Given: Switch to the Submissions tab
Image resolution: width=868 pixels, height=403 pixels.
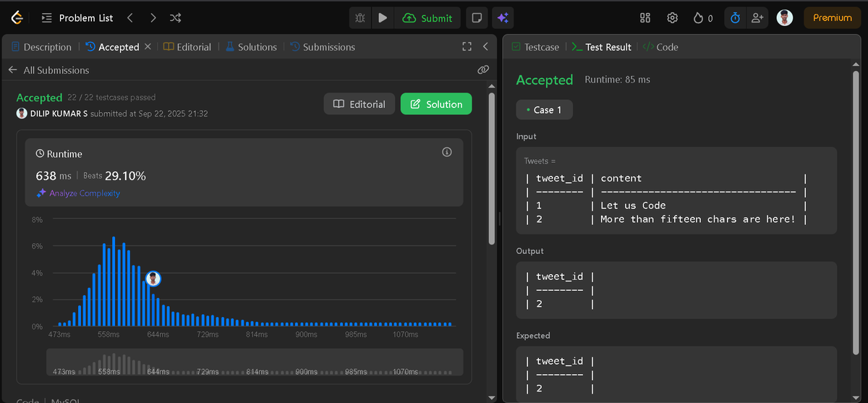Looking at the screenshot, I should 323,47.
